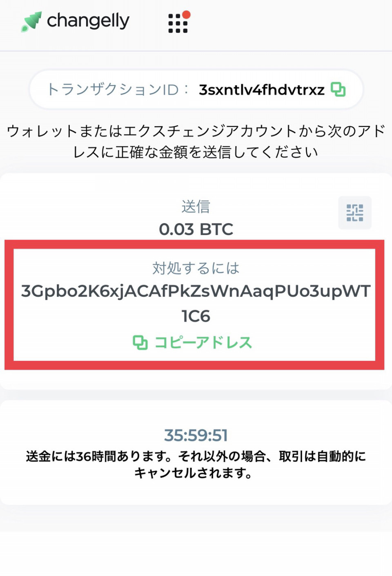Open the apps grid menu icon

178,23
